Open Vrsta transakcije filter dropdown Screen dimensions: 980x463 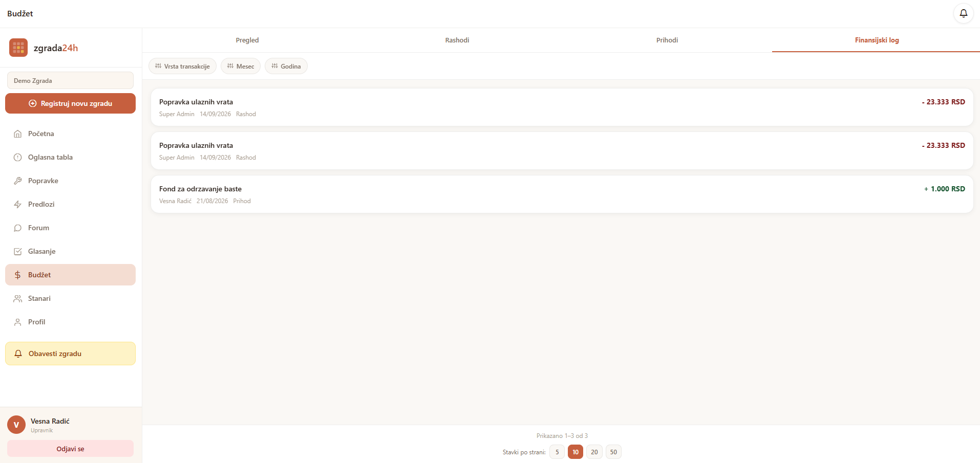click(x=182, y=66)
